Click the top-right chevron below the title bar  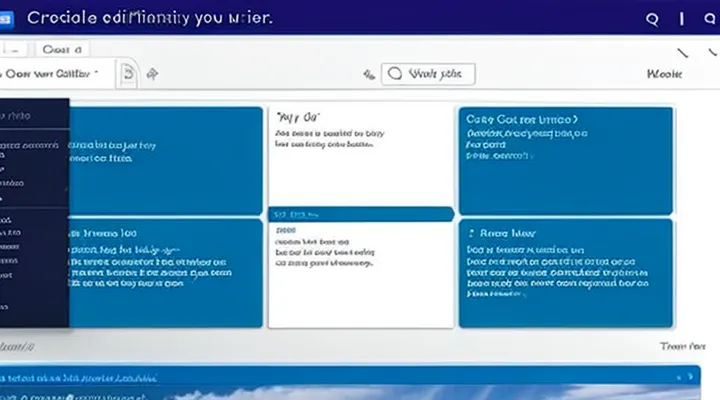point(683,51)
